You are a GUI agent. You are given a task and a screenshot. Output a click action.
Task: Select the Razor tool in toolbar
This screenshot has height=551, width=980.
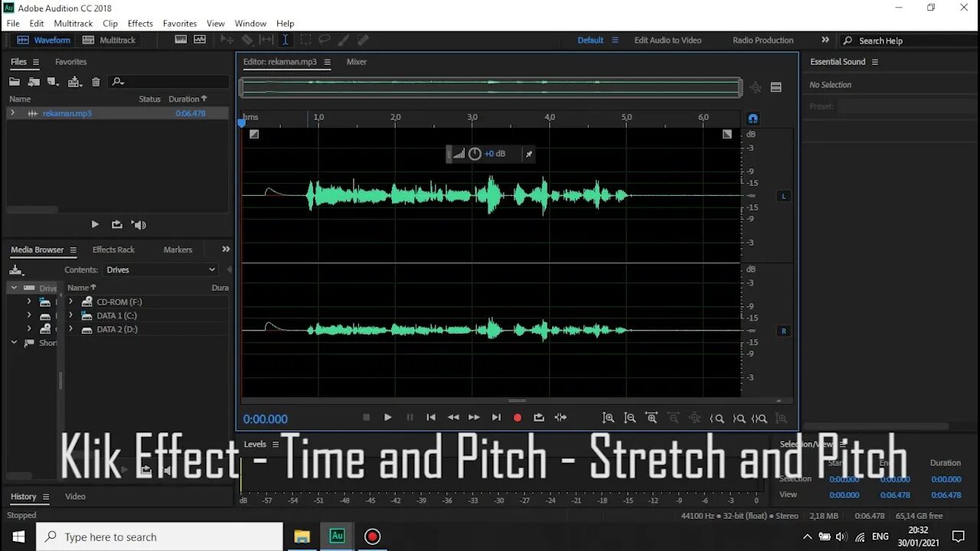pyautogui.click(x=247, y=40)
